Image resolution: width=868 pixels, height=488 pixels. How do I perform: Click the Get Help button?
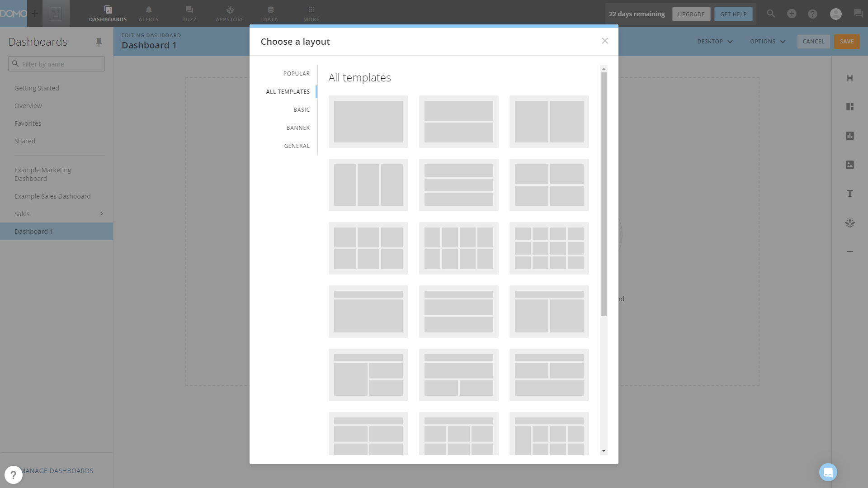tap(733, 14)
